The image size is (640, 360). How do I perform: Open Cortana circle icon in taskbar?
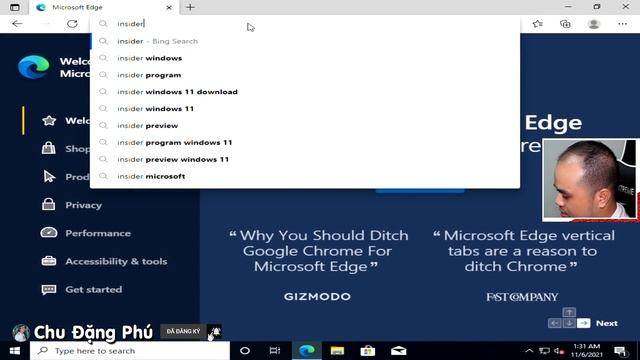click(245, 351)
